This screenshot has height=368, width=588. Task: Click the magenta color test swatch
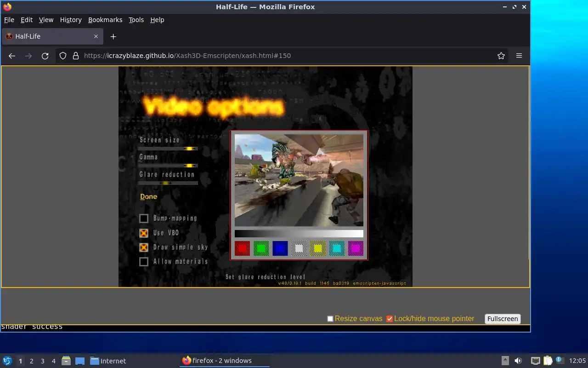pyautogui.click(x=356, y=248)
